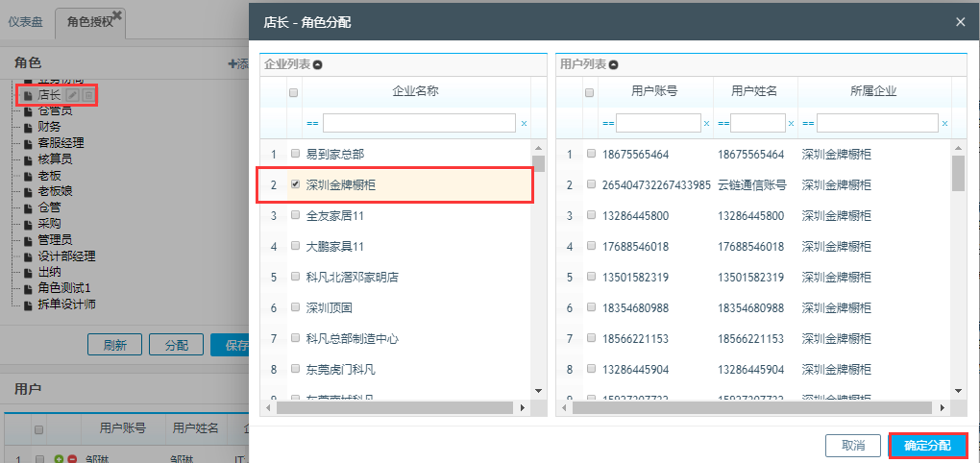Check the select-all box in 企业列表 header

point(294,92)
